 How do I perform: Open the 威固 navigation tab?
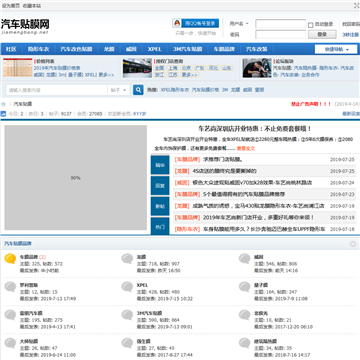131,49
